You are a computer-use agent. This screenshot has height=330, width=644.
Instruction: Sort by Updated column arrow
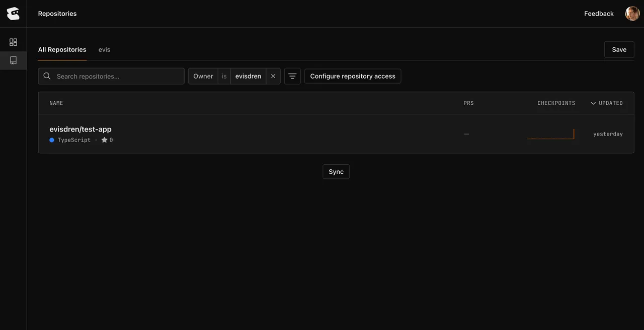593,103
